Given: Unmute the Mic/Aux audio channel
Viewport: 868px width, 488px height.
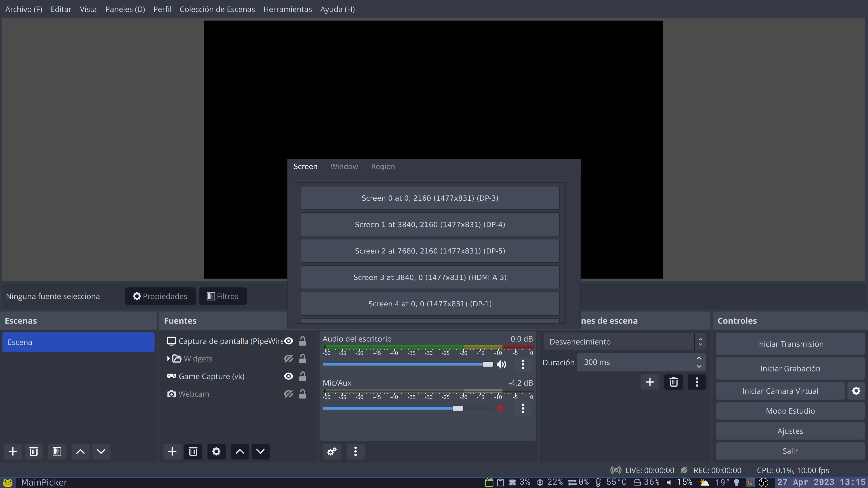Looking at the screenshot, I should [x=501, y=408].
